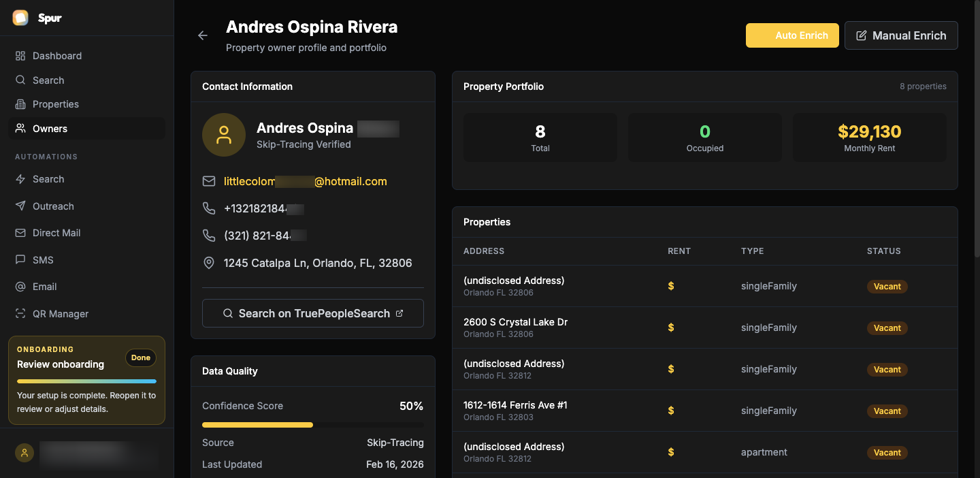Viewport: 980px width, 478px height.
Task: Click the Total properties stat card
Action: pos(540,138)
